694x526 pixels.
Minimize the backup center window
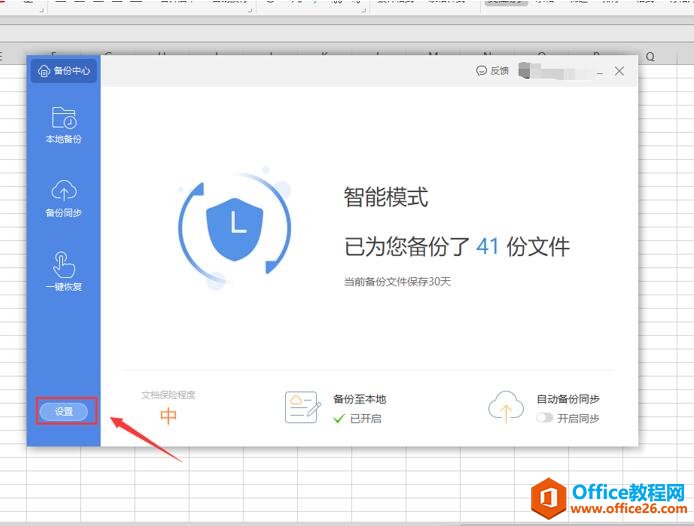click(599, 71)
